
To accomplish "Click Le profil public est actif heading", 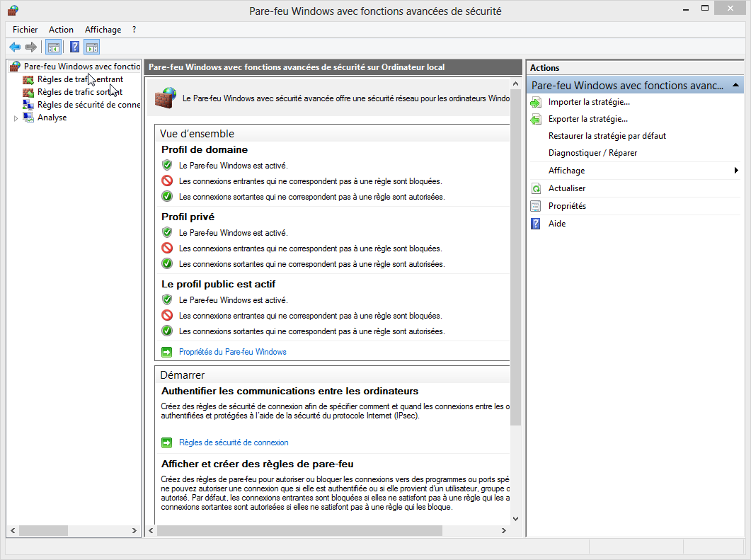I will coord(219,284).
